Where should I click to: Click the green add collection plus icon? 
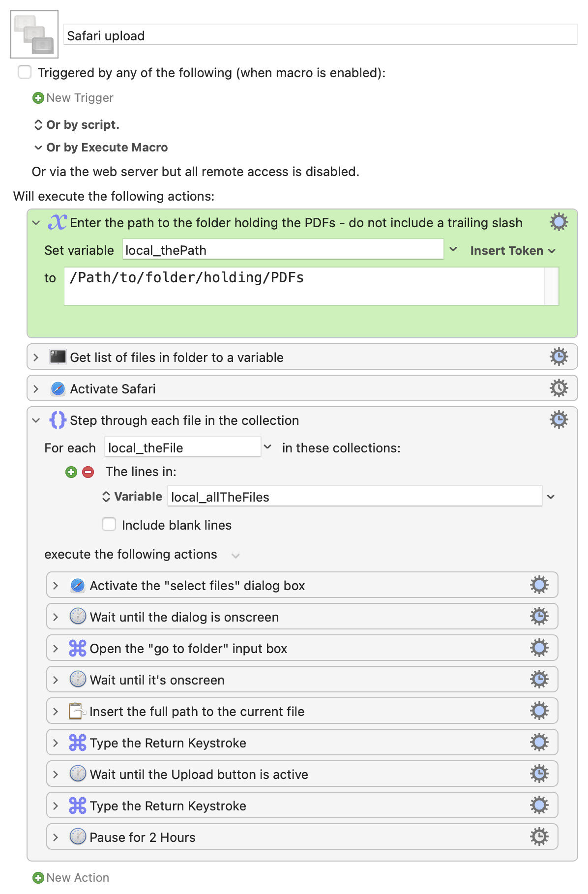click(x=71, y=472)
